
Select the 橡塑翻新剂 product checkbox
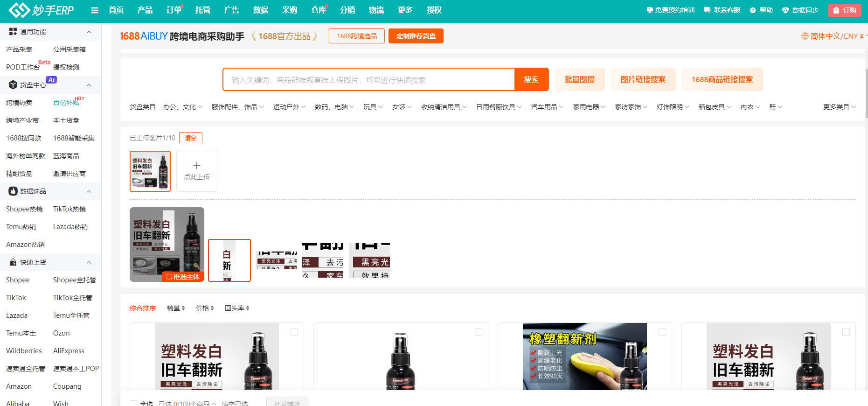662,332
